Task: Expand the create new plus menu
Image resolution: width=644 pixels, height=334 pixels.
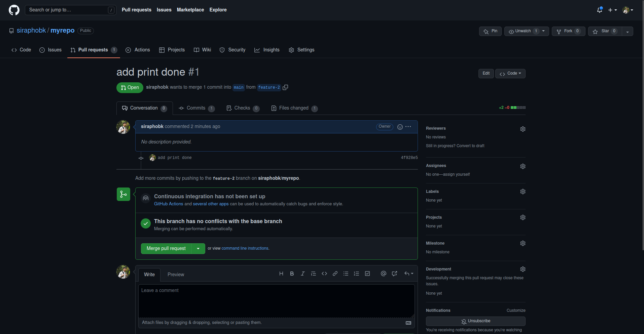Action: (612, 10)
